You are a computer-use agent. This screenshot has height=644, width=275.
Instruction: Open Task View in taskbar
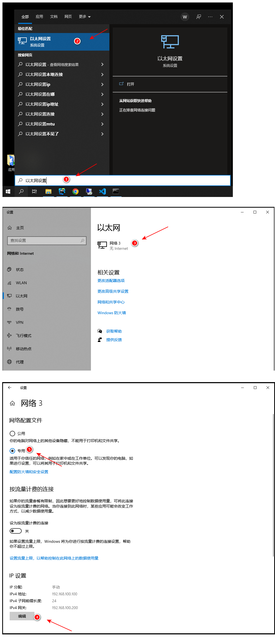pyautogui.click(x=34, y=191)
